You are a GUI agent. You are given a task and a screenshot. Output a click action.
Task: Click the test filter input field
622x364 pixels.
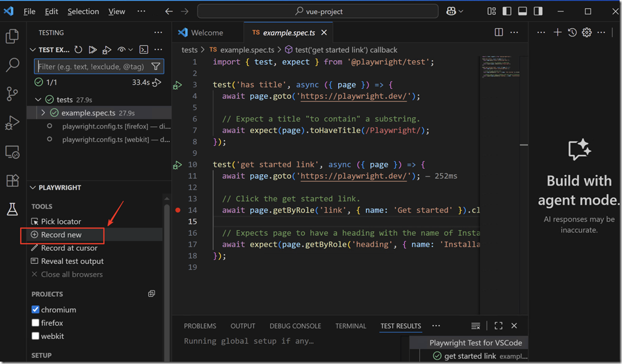(x=92, y=66)
